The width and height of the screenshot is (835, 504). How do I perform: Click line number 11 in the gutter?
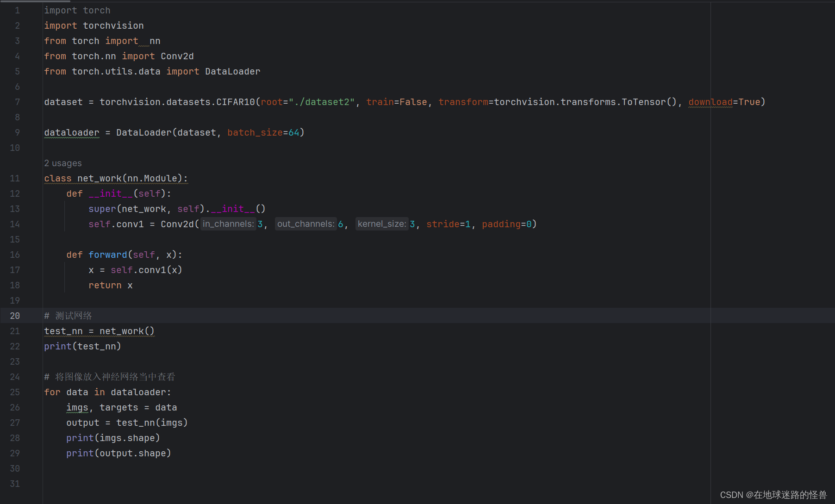coord(15,178)
